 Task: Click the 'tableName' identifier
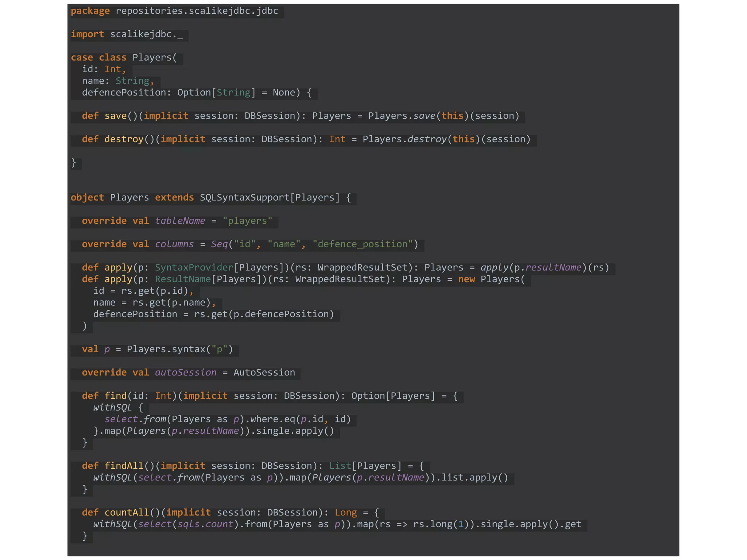coord(180,221)
